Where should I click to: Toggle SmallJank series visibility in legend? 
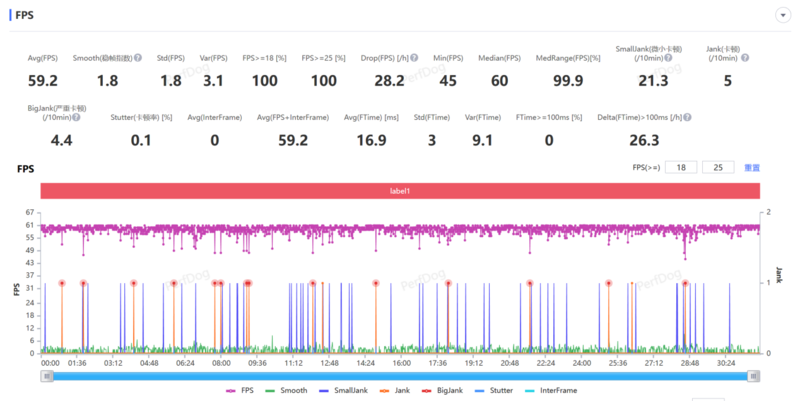point(343,390)
